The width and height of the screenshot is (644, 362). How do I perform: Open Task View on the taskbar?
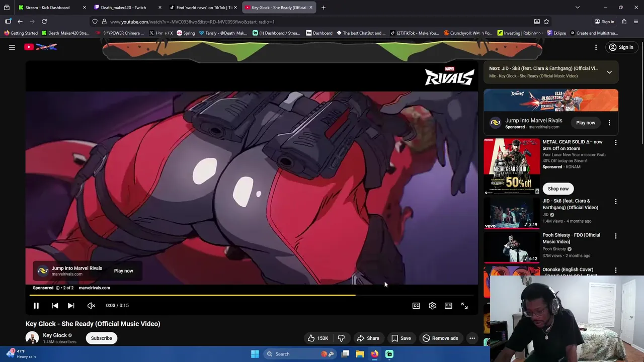coord(346,354)
